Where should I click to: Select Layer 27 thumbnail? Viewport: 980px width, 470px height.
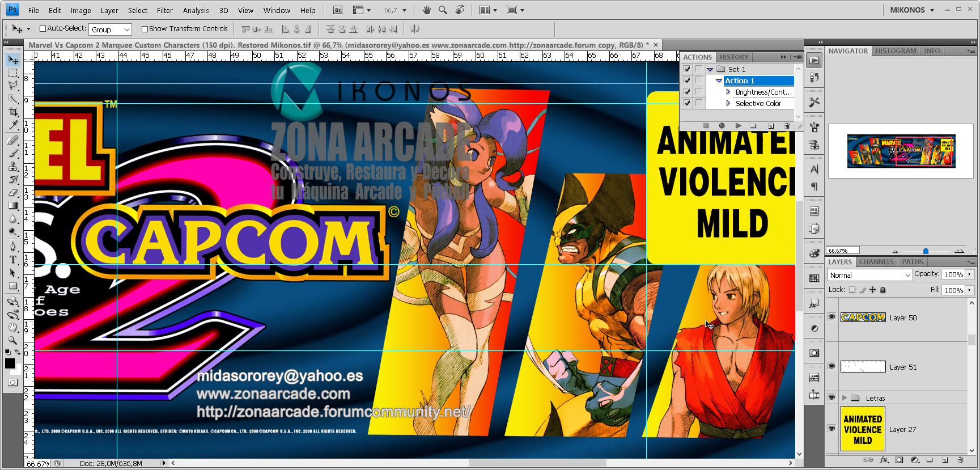point(863,429)
